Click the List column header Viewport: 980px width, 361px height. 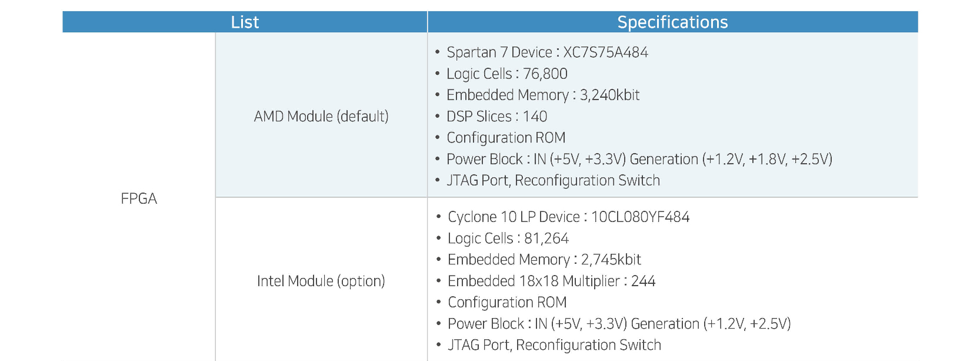[245, 22]
